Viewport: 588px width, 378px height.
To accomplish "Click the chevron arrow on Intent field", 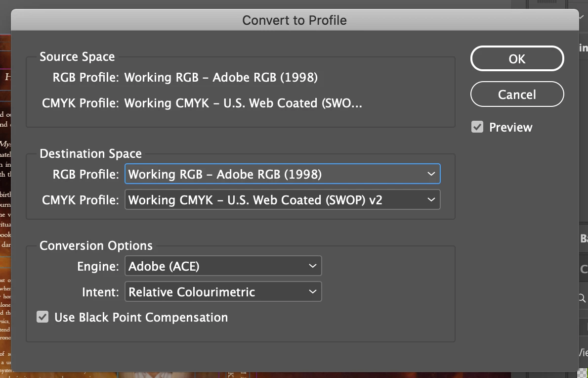I will [x=313, y=292].
